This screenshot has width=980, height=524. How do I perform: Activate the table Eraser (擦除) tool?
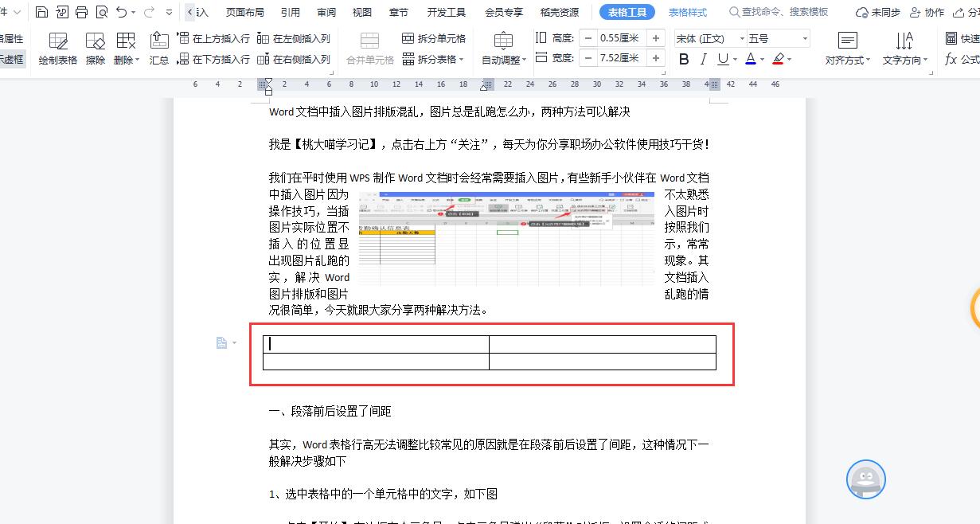coord(95,48)
